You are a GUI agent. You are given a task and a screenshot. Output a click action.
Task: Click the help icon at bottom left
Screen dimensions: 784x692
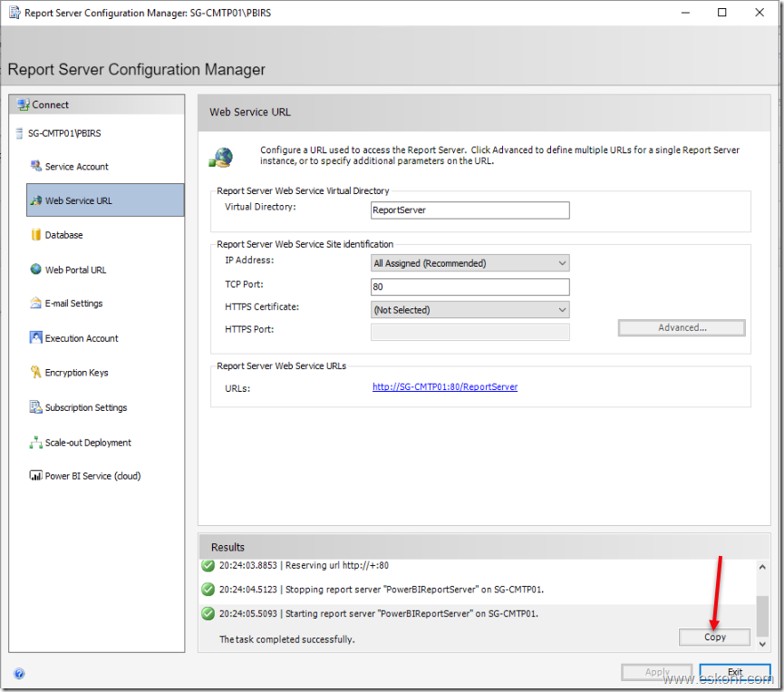click(19, 673)
